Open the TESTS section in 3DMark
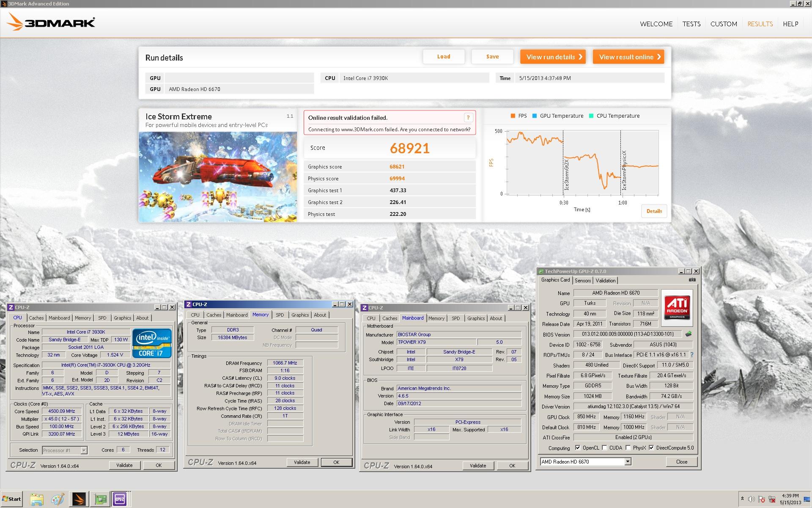This screenshot has width=812, height=508. [x=691, y=24]
